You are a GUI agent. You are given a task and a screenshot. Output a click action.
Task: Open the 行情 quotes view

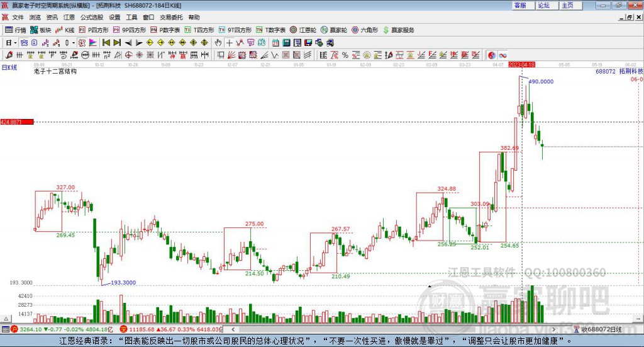point(16,30)
